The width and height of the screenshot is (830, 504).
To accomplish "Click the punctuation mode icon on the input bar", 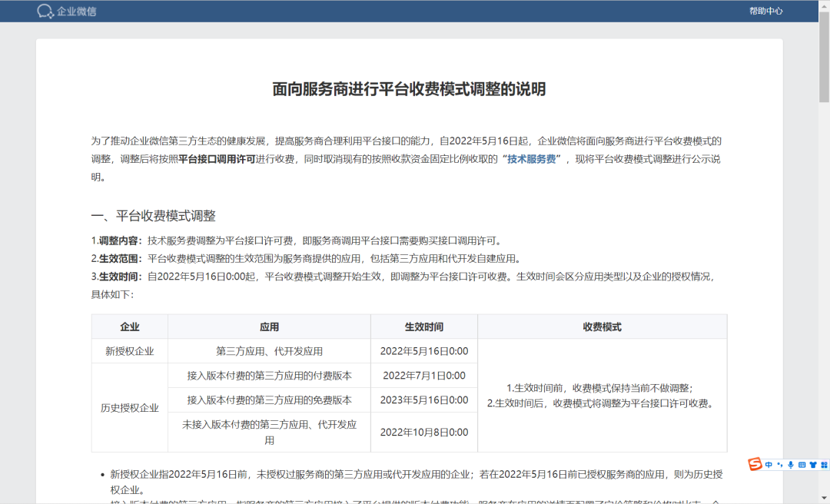I will pyautogui.click(x=780, y=465).
